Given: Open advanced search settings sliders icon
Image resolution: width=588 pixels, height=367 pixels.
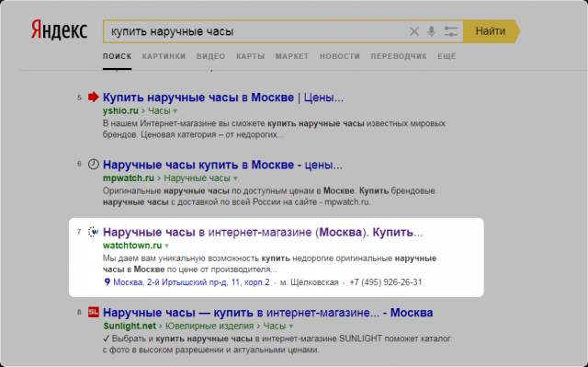Looking at the screenshot, I should point(451,31).
